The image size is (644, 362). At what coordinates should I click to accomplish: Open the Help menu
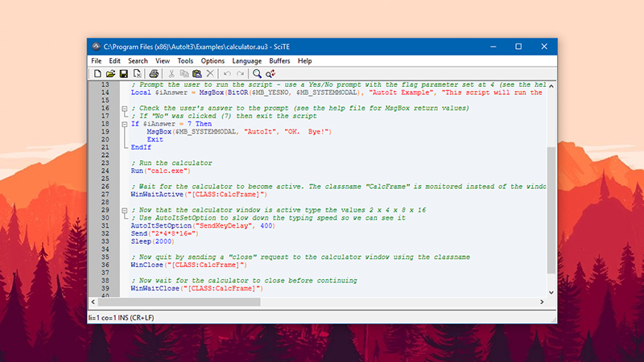[x=305, y=61]
